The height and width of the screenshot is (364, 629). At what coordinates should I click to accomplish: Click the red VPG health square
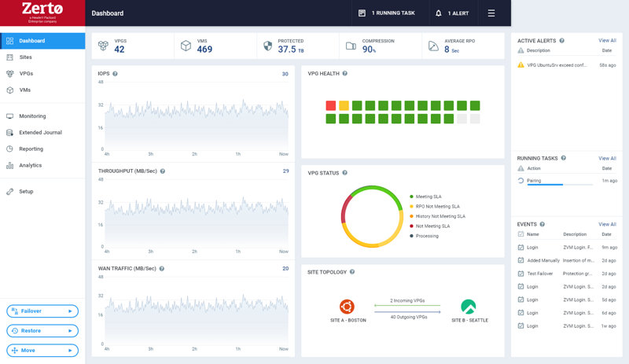coord(330,105)
